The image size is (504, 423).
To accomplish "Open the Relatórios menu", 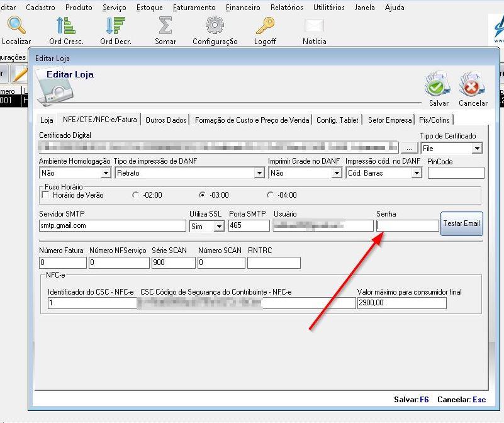I will (287, 7).
